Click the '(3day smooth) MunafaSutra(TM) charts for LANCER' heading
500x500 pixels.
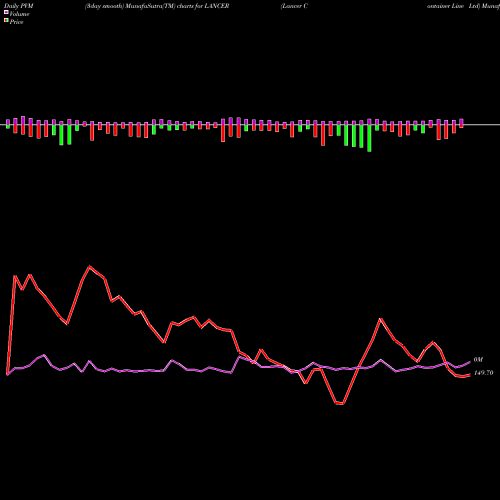click(157, 6)
